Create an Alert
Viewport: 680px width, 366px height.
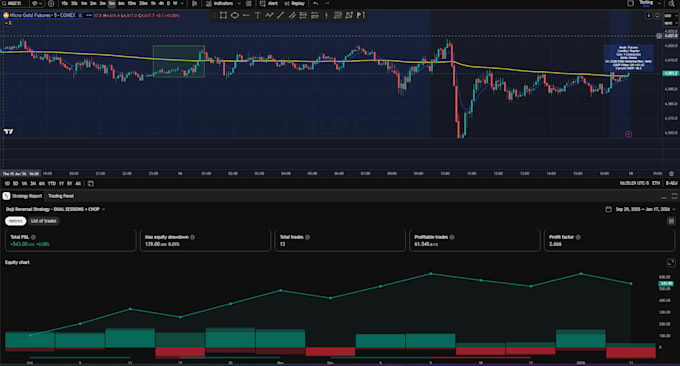269,3
